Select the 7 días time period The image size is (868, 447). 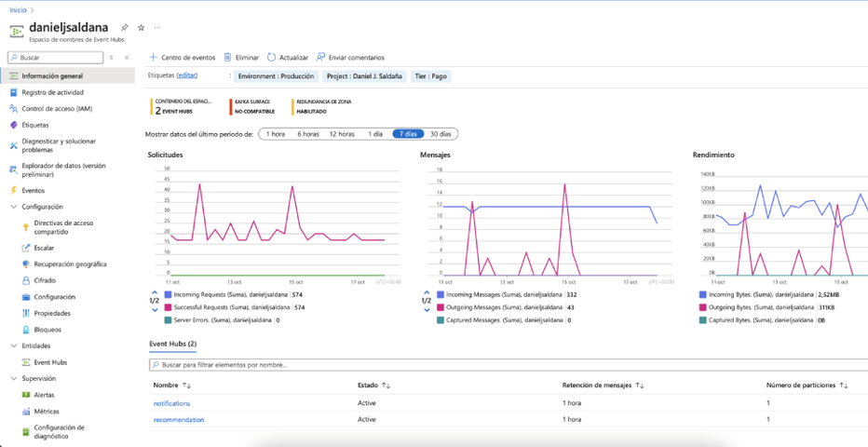coord(408,134)
